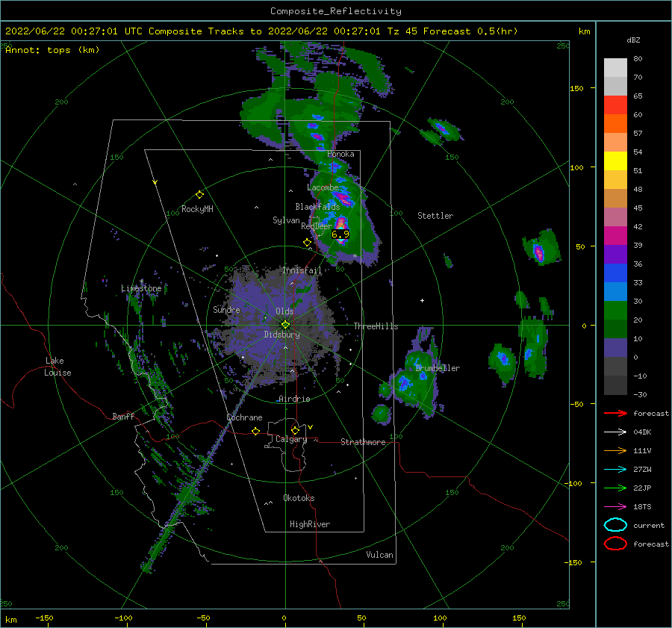The width and height of the screenshot is (672, 628).
Task: Click the Ponoka city label
Action: [x=340, y=155]
